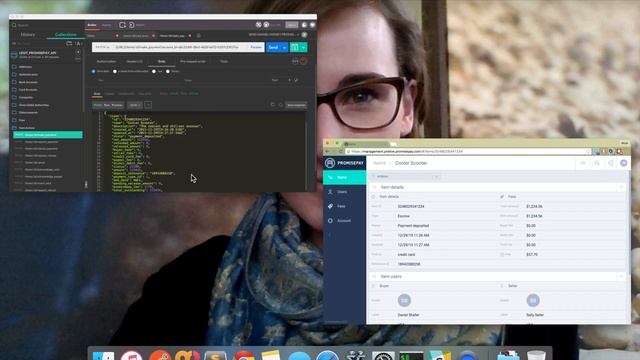The height and width of the screenshot is (360, 640).
Task: Click the interceptor icon in Postman header
Action: (266, 25)
